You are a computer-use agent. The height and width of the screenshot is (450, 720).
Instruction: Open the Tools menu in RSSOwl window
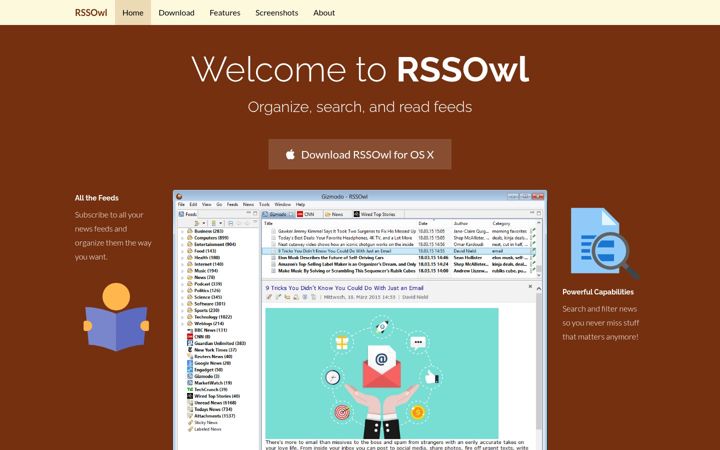[x=264, y=204]
